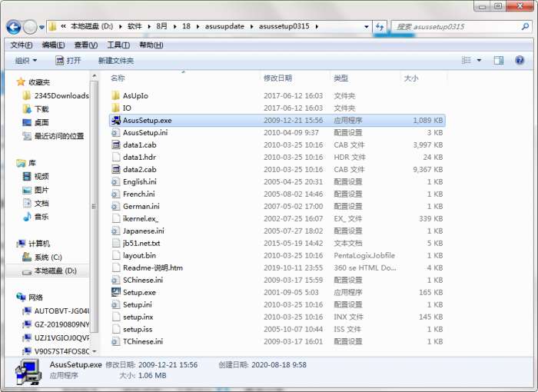Open the 文件(F) menu
Viewport: 538px width, 392px height.
click(x=22, y=45)
